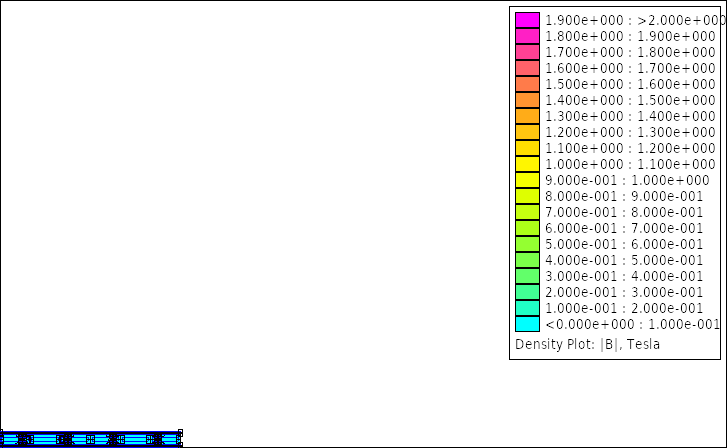727x448 pixels.
Task: Click the legend text '1.300e+000 : 1.400e+000'
Action: pyautogui.click(x=631, y=116)
